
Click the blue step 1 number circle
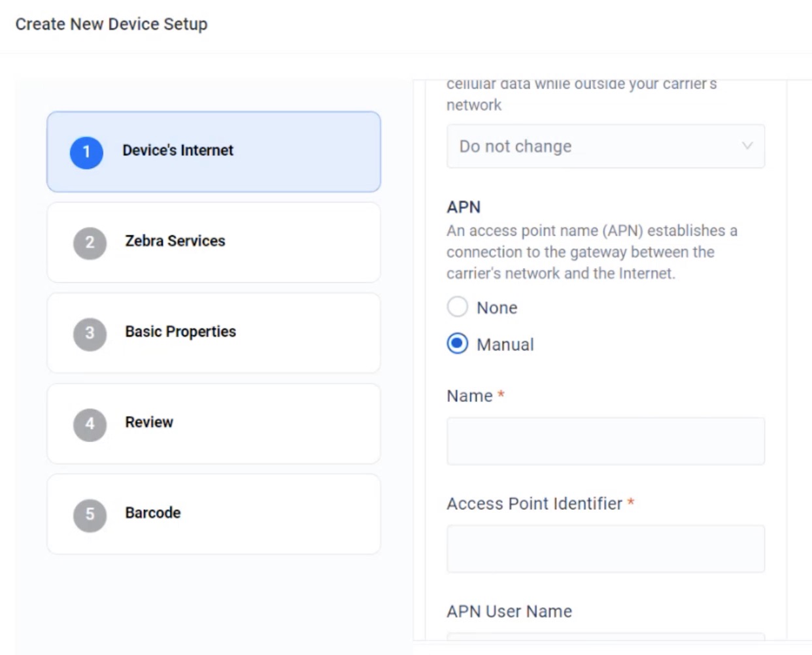click(86, 152)
